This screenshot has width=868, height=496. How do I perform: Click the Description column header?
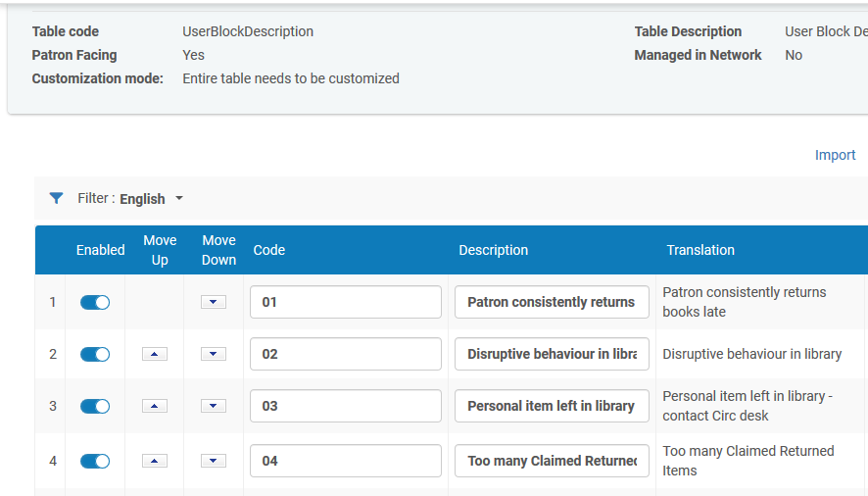point(493,250)
